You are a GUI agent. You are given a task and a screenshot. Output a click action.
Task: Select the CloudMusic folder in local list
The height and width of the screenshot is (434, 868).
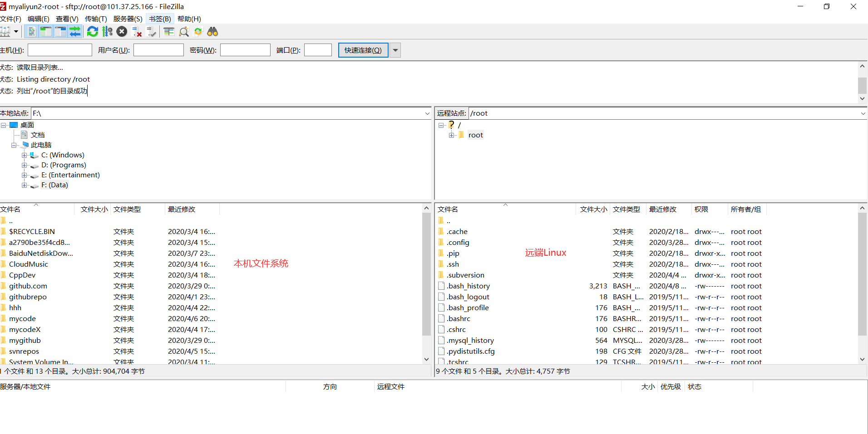28,264
